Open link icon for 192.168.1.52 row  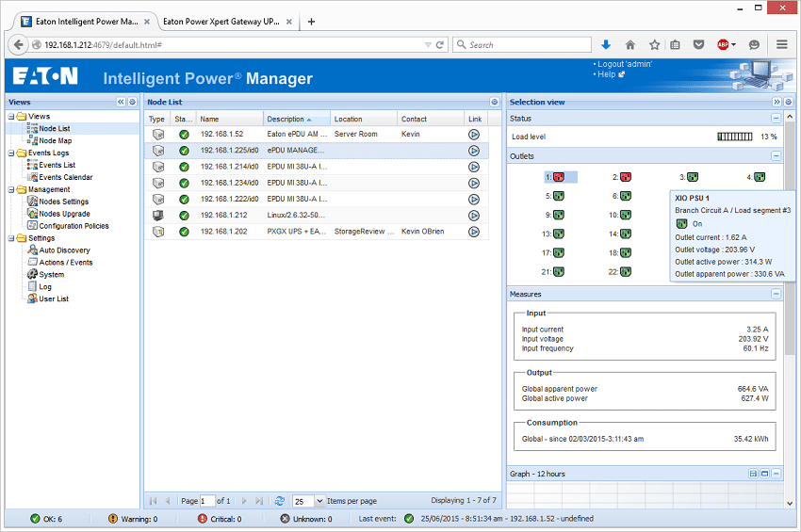coord(474,135)
